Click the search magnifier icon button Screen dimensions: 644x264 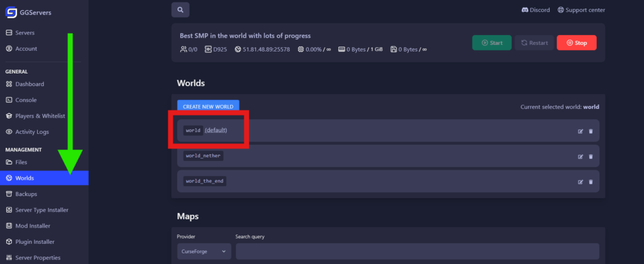click(180, 10)
